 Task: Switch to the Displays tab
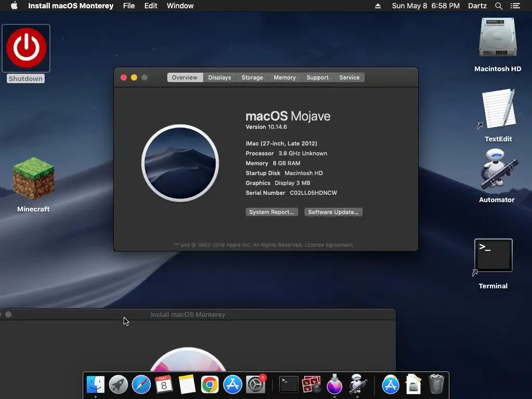pos(220,77)
